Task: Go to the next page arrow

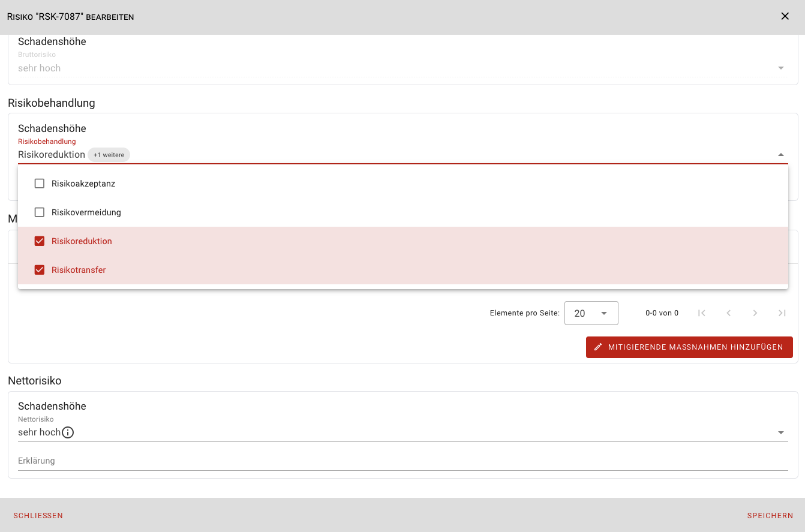Action: pyautogui.click(x=755, y=313)
